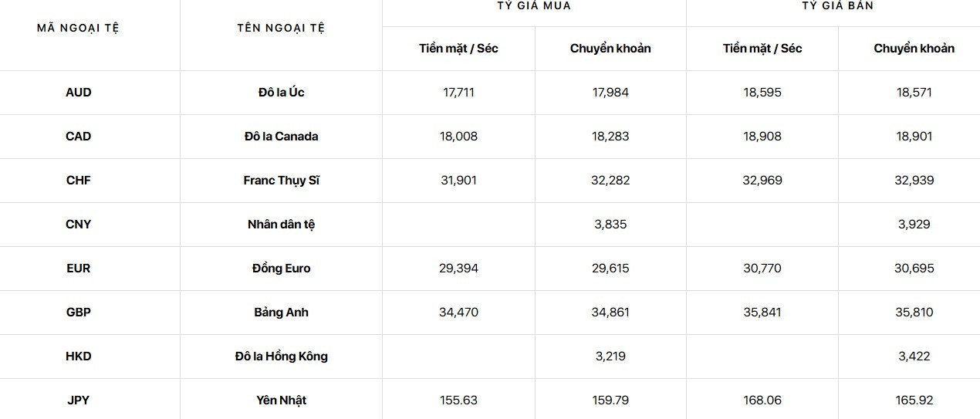This screenshot has width=980, height=419.
Task: Click the Tên ngoại tệ column header
Action: pyautogui.click(x=282, y=29)
